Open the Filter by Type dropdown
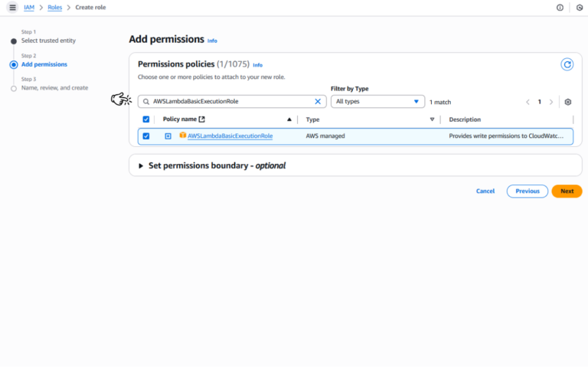Image resolution: width=588 pixels, height=370 pixels. point(377,101)
